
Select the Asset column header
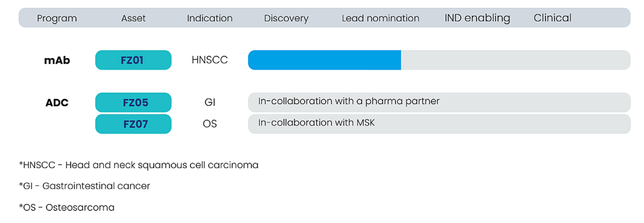133,18
